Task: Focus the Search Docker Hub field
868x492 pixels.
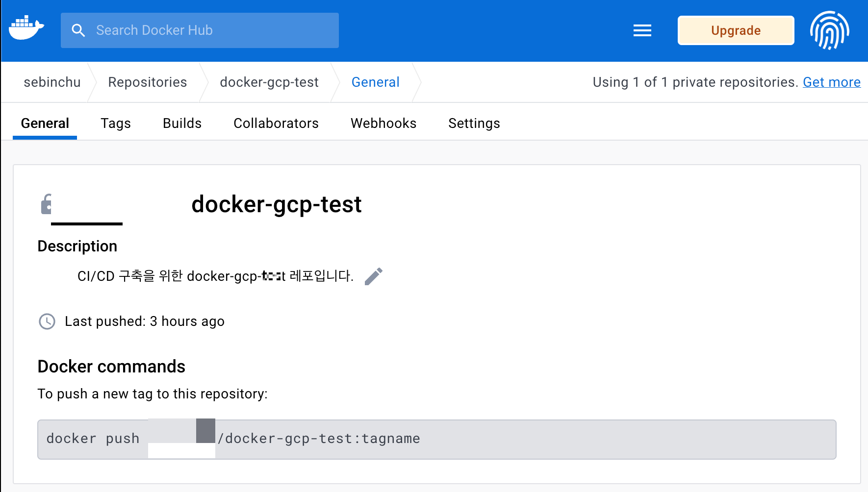Action: tap(200, 30)
